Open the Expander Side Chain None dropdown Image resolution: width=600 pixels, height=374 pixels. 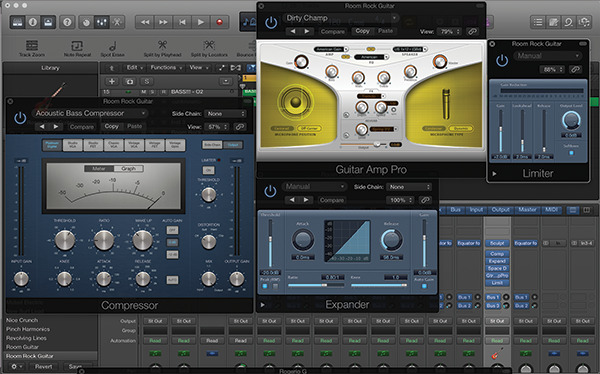[409, 187]
